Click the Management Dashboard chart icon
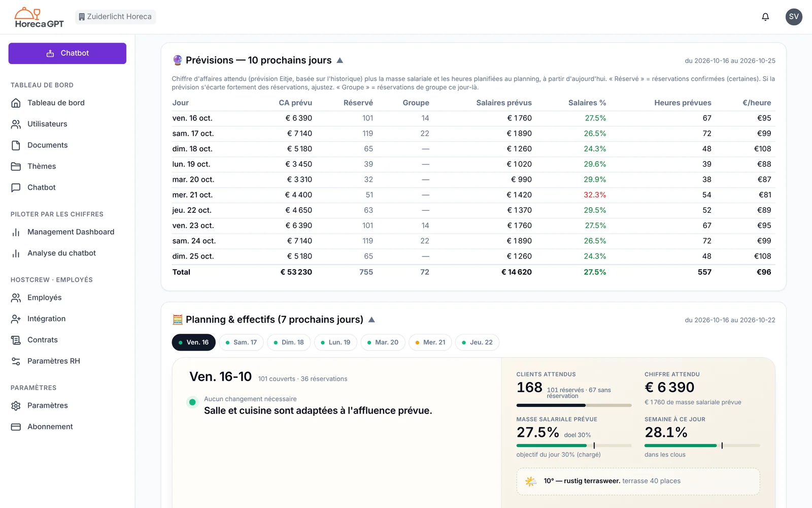The width and height of the screenshot is (812, 508). click(x=16, y=232)
